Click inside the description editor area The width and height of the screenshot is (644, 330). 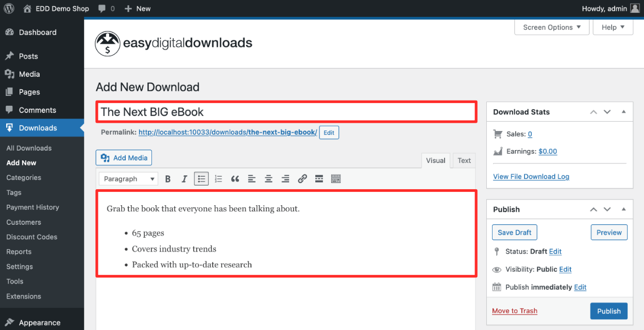(286, 234)
